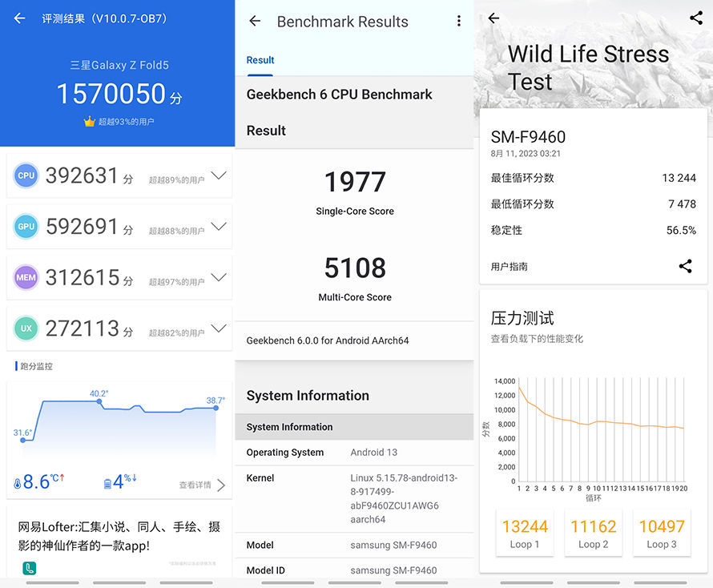Image resolution: width=713 pixels, height=588 pixels.
Task: Click the stability value 56.5%
Action: tap(681, 230)
